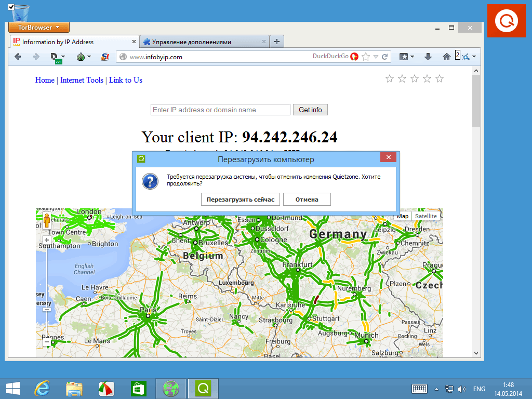
Task: Rate the page with the first star
Action: pos(390,79)
